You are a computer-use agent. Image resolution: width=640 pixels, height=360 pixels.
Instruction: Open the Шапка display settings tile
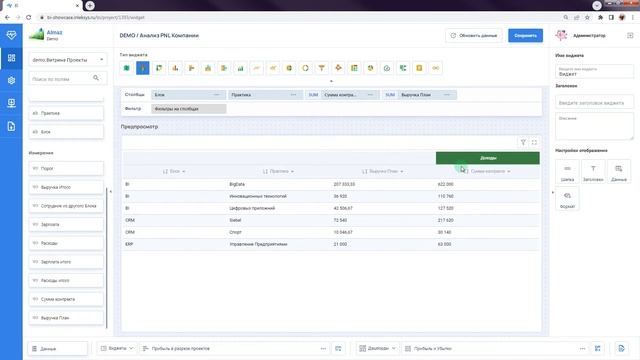[567, 171]
